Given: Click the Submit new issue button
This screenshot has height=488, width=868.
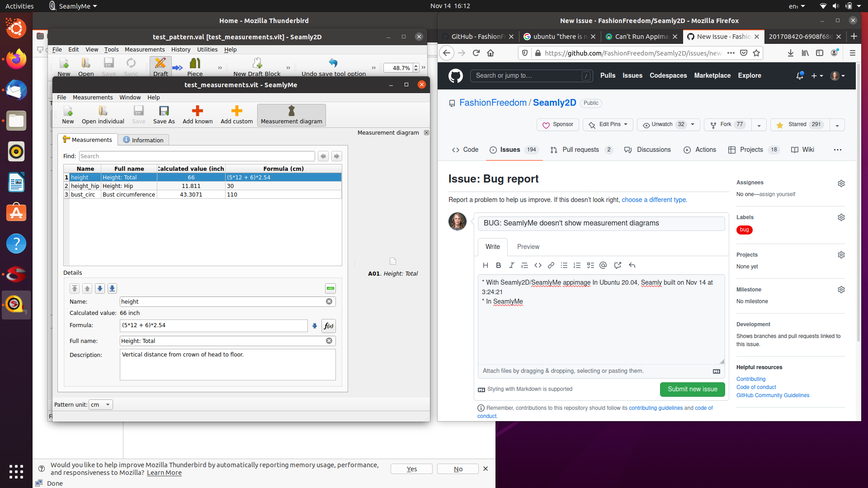Looking at the screenshot, I should 692,389.
